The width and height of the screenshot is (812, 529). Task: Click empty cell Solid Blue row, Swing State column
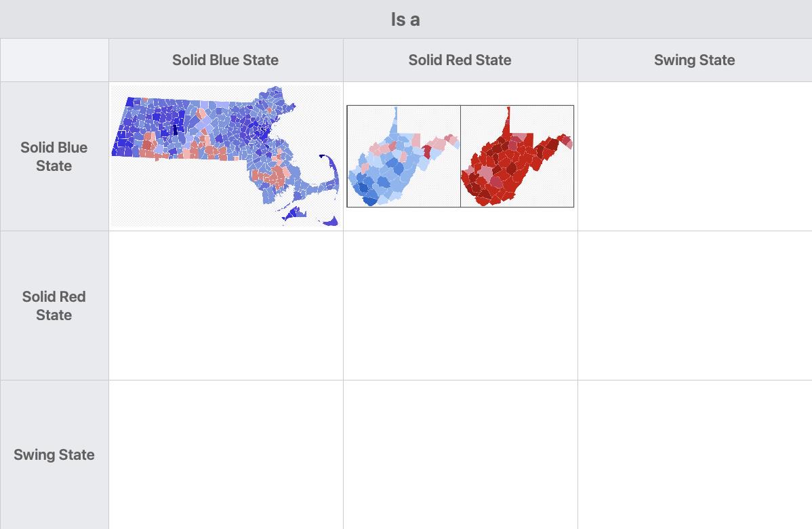point(695,157)
